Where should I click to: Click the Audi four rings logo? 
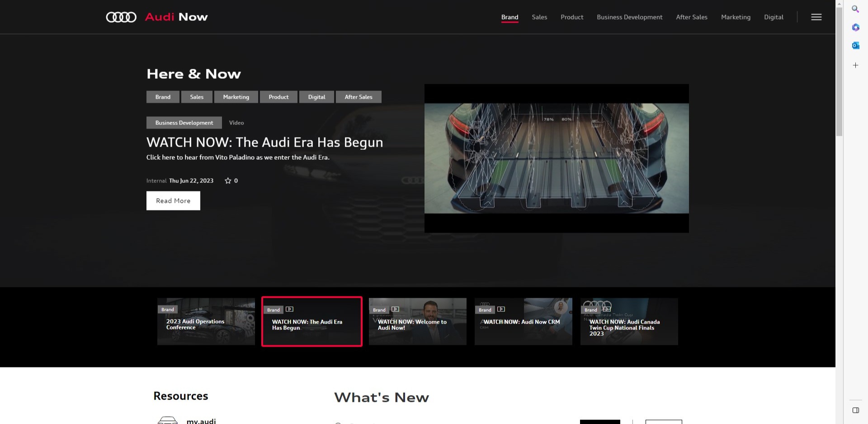[121, 17]
